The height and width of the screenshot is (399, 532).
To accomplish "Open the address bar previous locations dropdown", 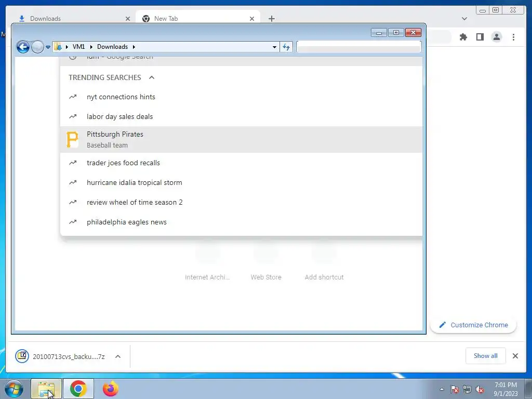I will [274, 47].
